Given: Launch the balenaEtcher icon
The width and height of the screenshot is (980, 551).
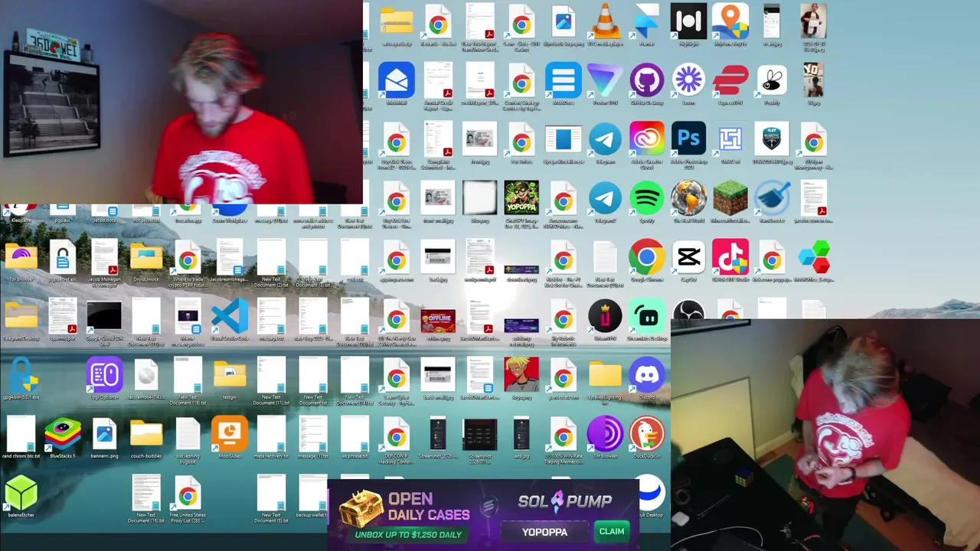Looking at the screenshot, I should (21, 493).
